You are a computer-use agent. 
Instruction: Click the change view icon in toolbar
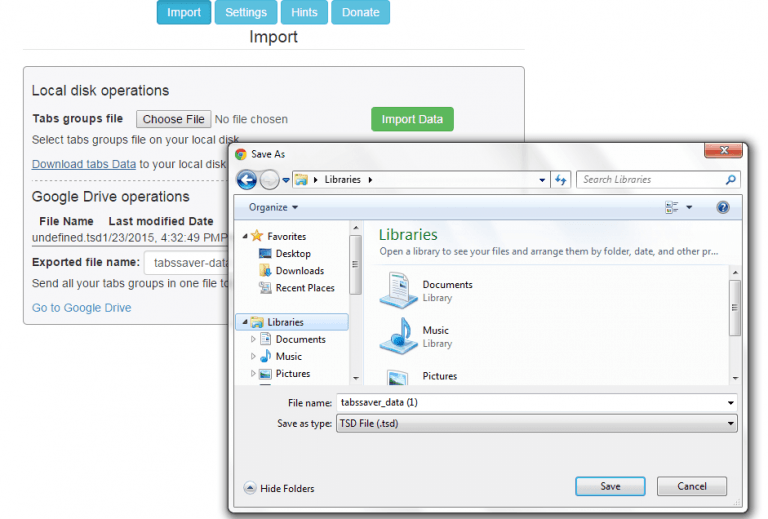[672, 207]
